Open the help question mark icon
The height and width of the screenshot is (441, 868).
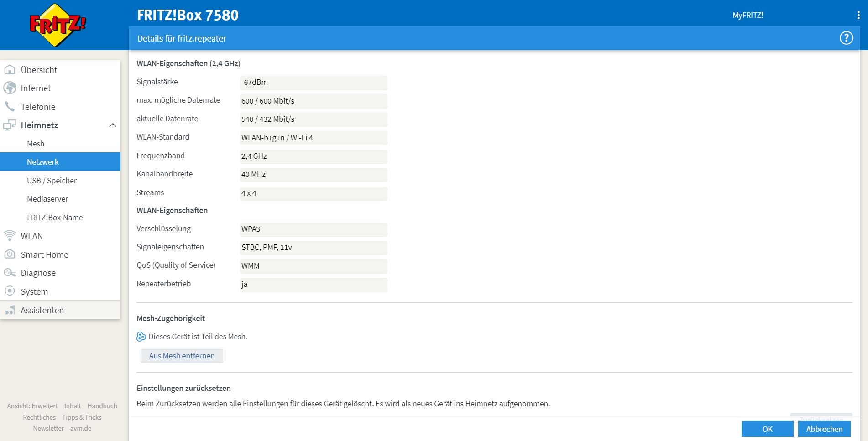pos(846,38)
